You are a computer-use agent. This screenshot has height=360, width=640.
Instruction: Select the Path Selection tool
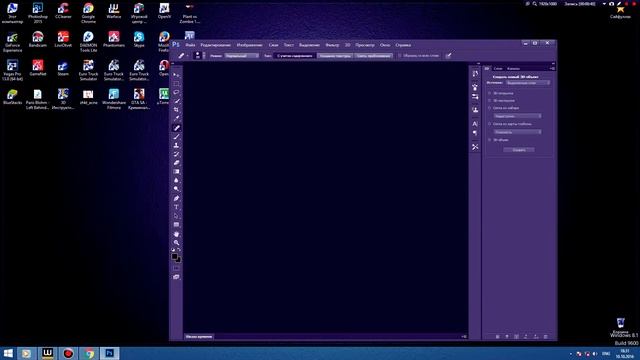[176, 216]
